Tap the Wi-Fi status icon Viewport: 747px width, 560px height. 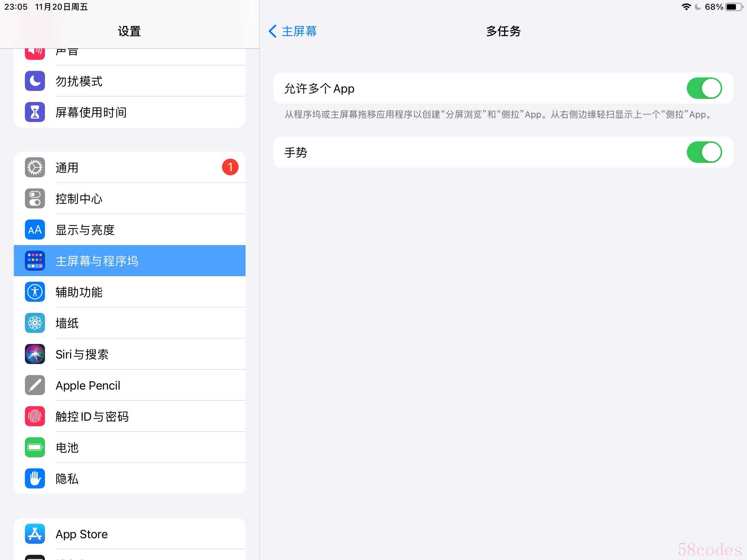click(686, 7)
